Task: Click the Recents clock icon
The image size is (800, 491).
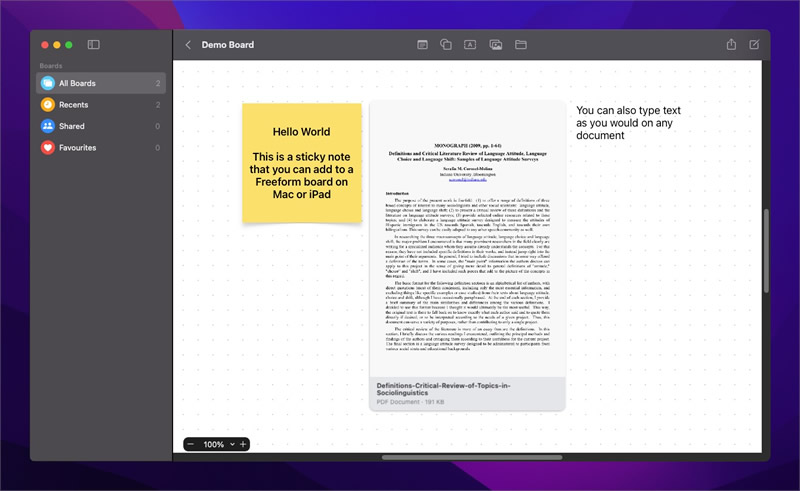Action: click(48, 105)
